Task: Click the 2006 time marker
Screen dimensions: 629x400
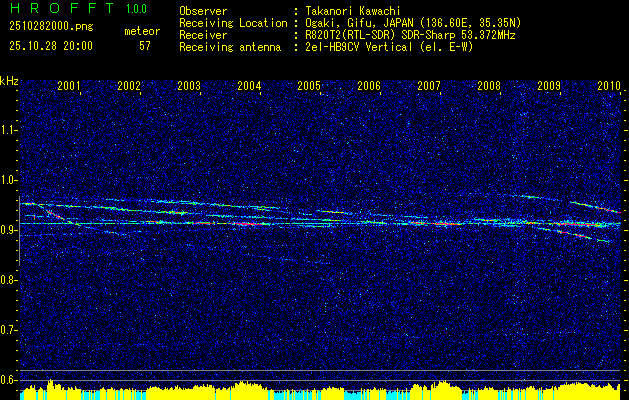Action: 369,85
